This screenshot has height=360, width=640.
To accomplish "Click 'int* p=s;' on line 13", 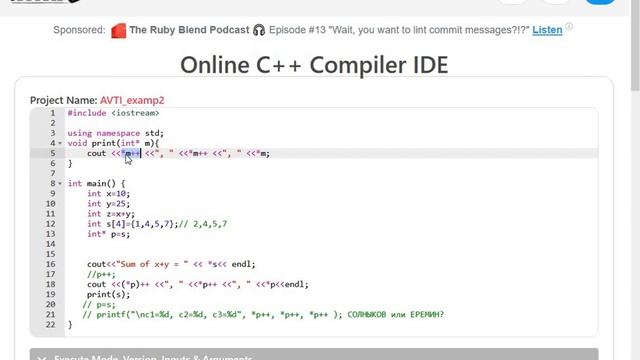I will [x=109, y=234].
